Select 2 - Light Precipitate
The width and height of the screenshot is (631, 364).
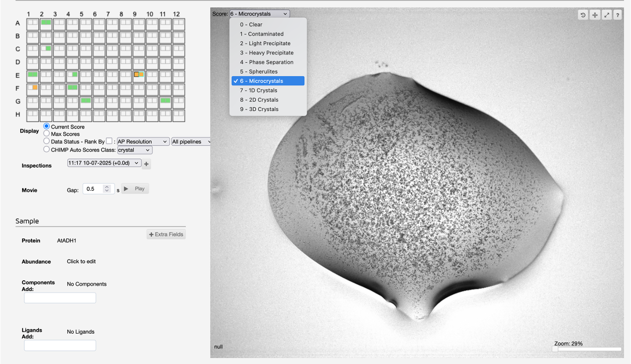click(268, 43)
